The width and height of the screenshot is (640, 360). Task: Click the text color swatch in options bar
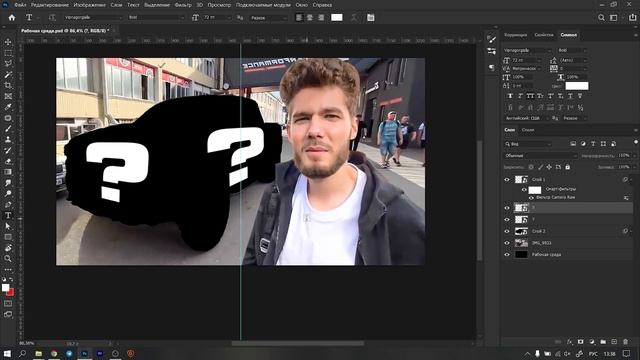click(x=337, y=18)
